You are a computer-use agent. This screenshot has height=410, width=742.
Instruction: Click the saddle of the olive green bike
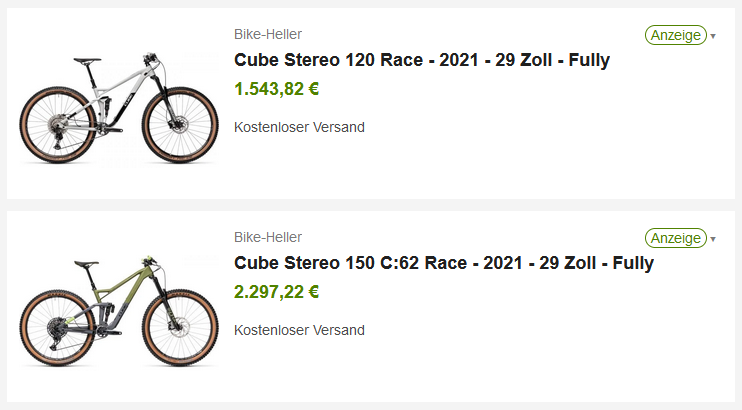click(87, 262)
